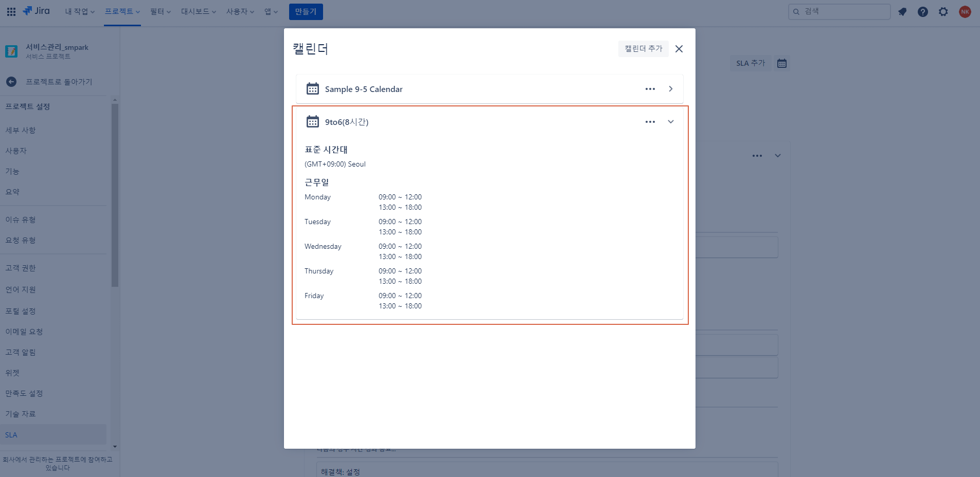This screenshot has width=980, height=477.
Task: Expand the Sample 9-5 Calendar row
Action: pos(671,89)
